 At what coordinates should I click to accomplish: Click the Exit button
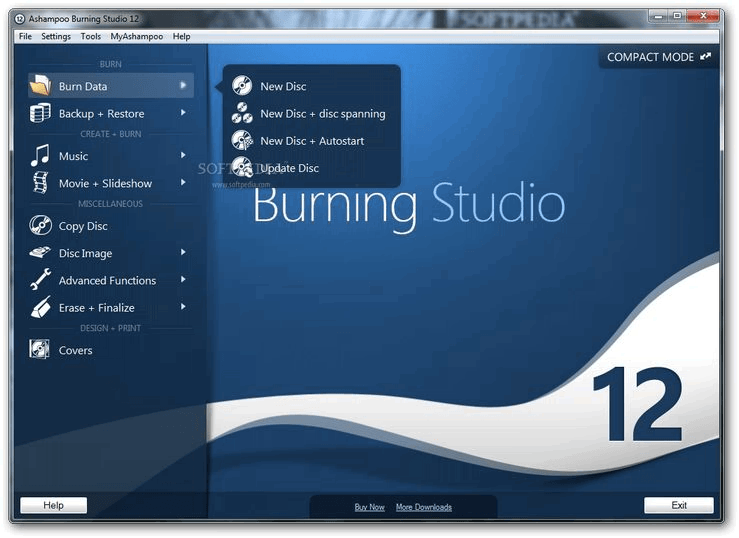click(679, 505)
